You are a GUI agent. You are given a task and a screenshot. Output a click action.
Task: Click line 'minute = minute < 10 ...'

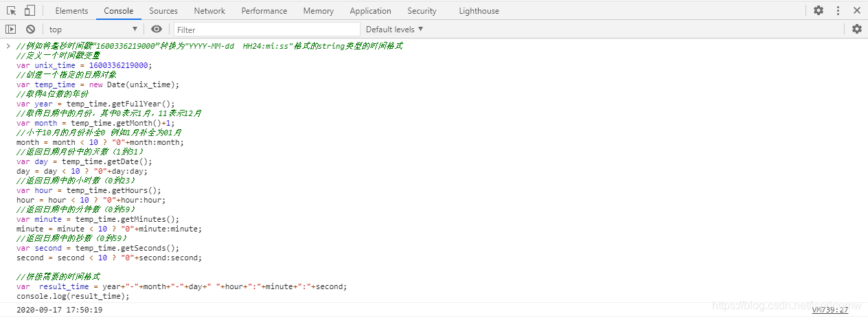(x=109, y=229)
